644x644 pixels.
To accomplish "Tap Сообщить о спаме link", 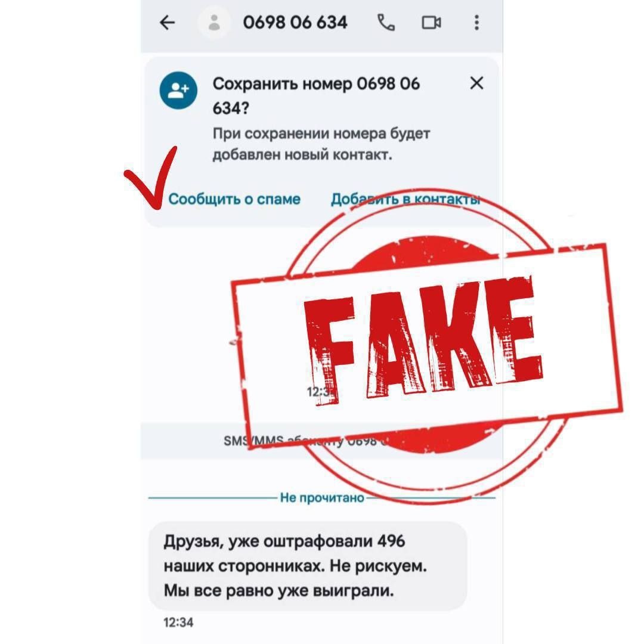I will coord(234,199).
